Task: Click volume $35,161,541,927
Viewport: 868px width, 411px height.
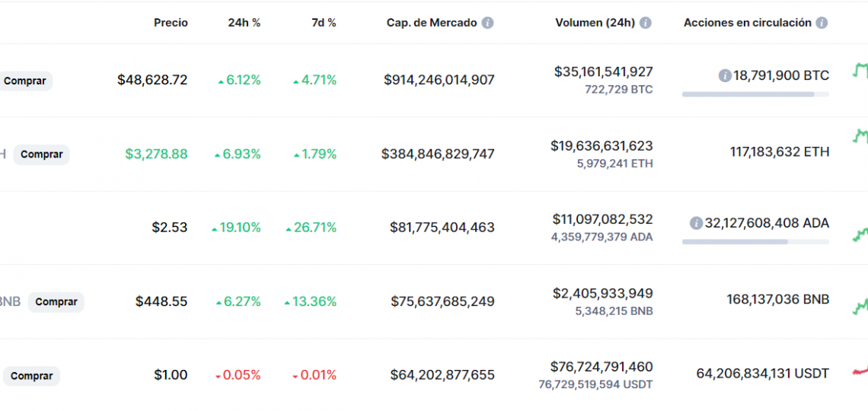Action: 603,72
